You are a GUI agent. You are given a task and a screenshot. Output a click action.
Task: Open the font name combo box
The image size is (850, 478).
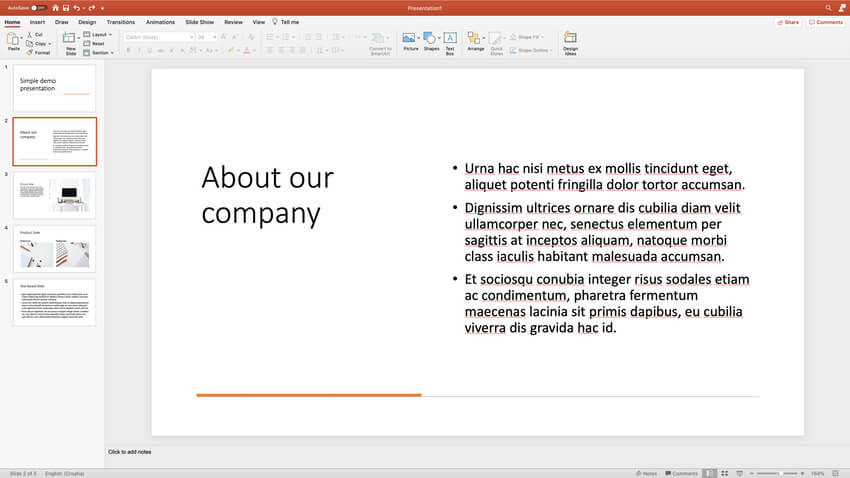click(x=157, y=36)
